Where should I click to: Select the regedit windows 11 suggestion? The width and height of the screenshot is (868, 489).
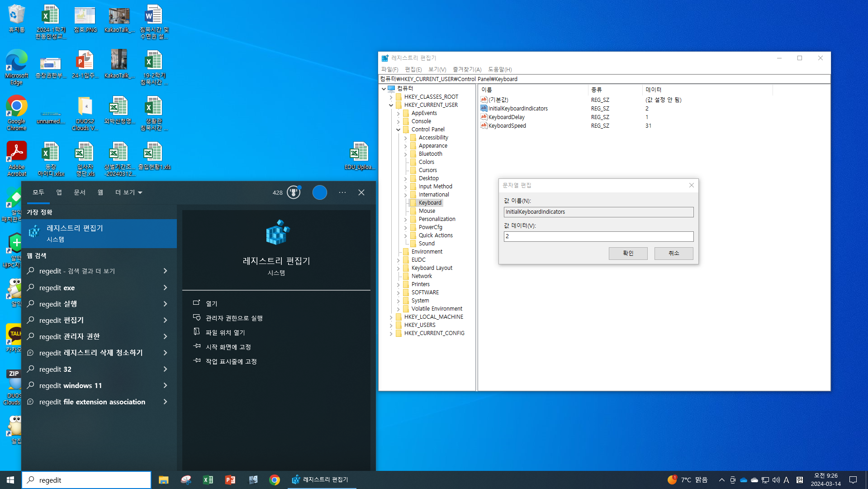click(99, 385)
